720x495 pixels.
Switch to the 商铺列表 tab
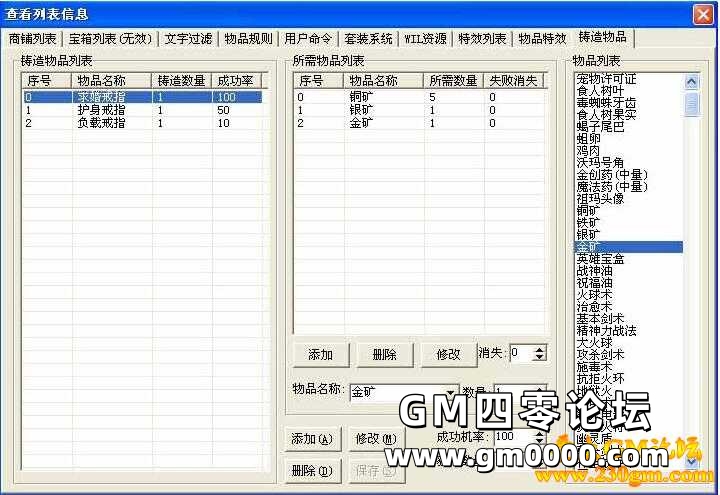point(34,39)
